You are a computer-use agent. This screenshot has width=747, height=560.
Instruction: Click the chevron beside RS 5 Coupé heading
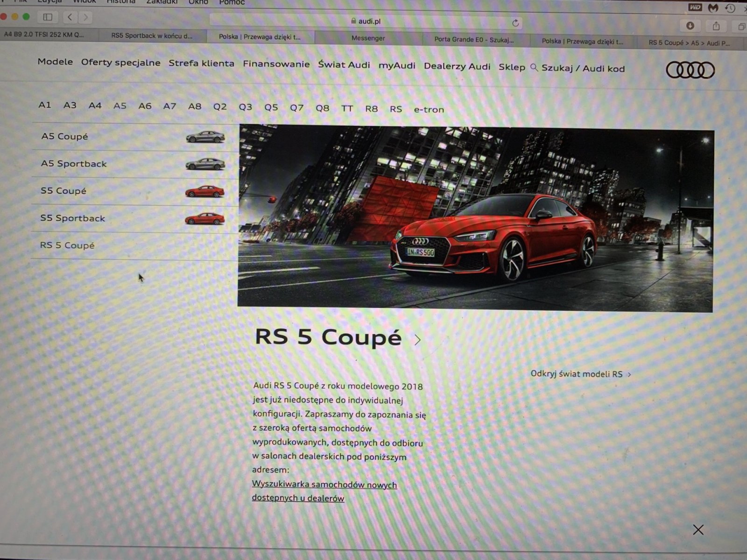417,340
